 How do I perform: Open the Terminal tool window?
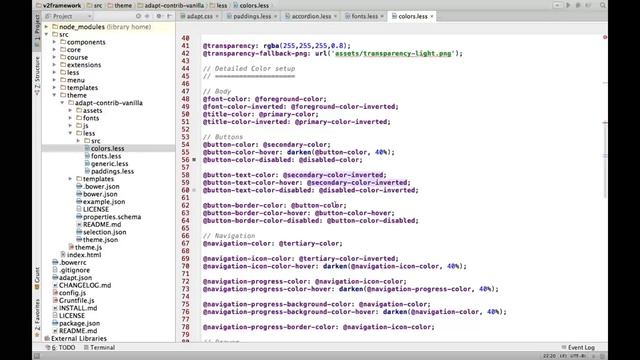pos(99,348)
